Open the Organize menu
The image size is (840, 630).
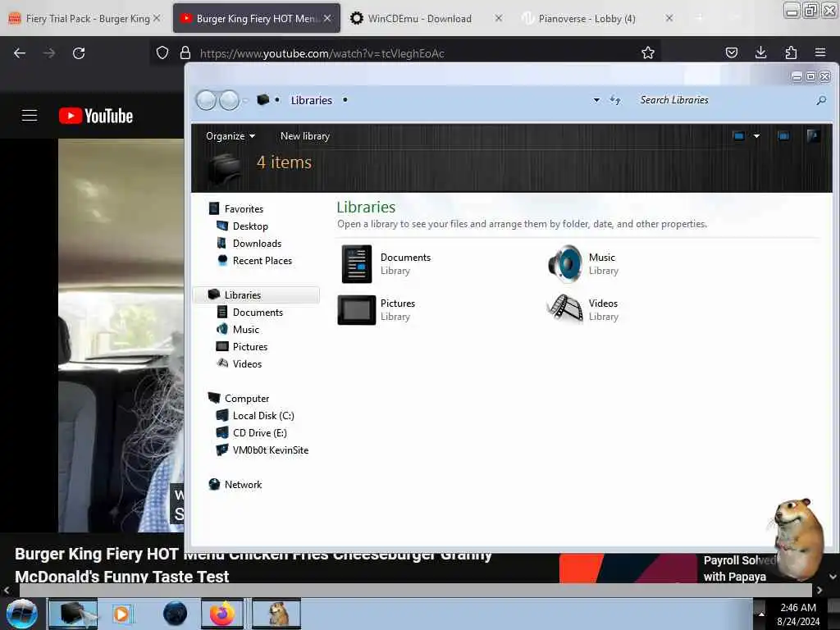pos(231,136)
